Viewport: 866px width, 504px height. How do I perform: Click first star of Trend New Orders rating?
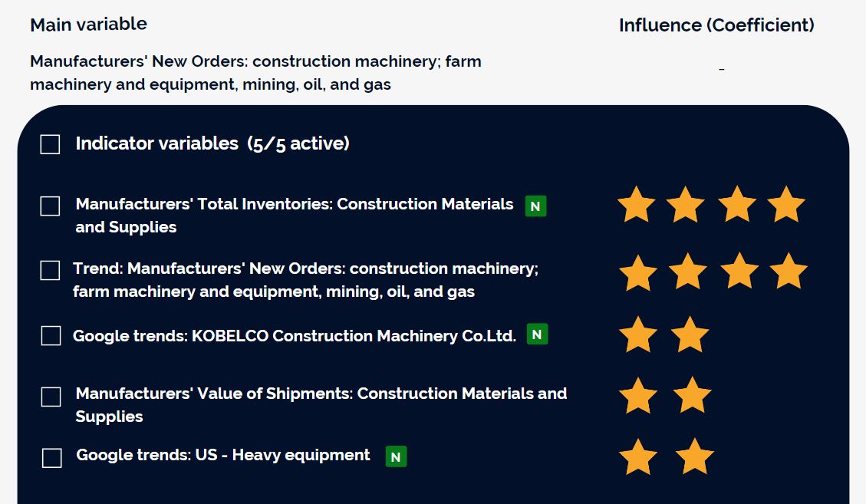point(637,272)
